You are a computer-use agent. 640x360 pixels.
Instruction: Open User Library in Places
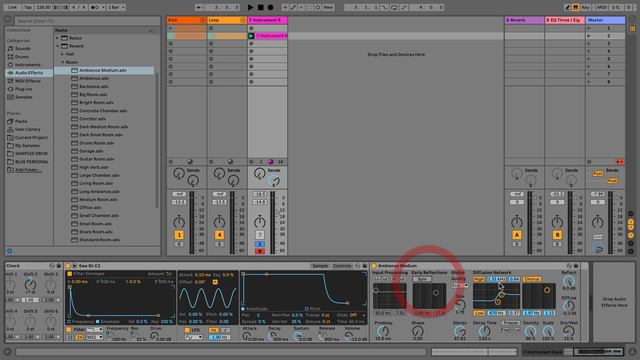coord(27,129)
